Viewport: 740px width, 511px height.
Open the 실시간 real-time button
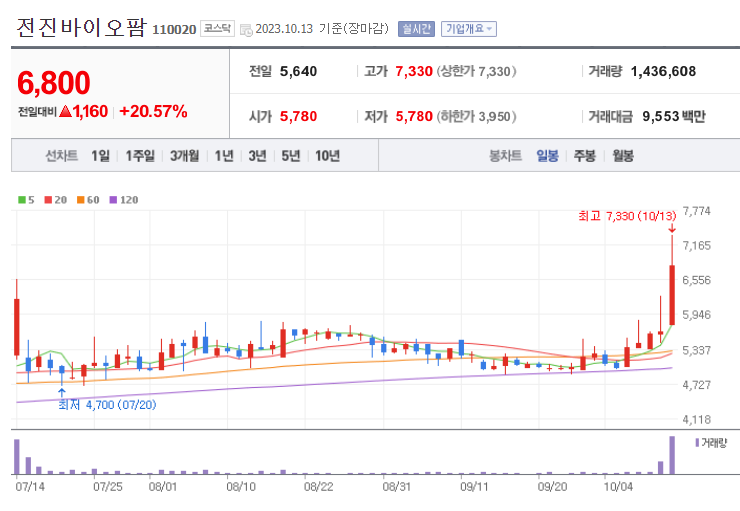416,29
